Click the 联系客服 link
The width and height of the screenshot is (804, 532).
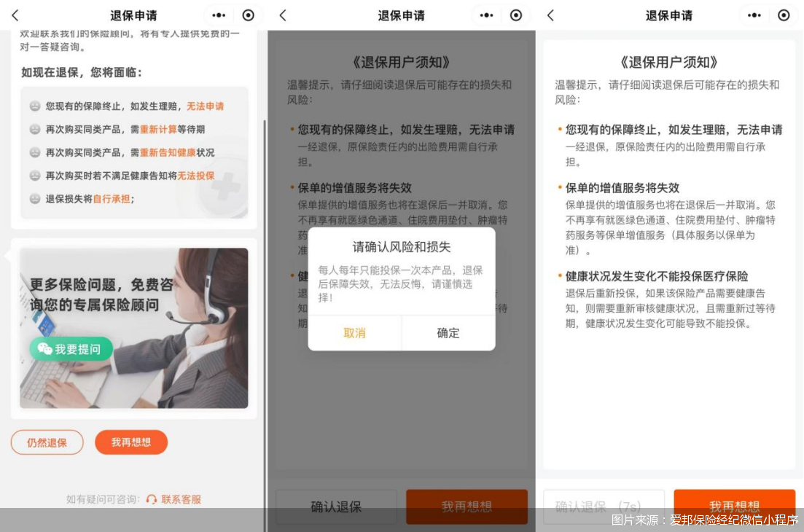point(180,499)
